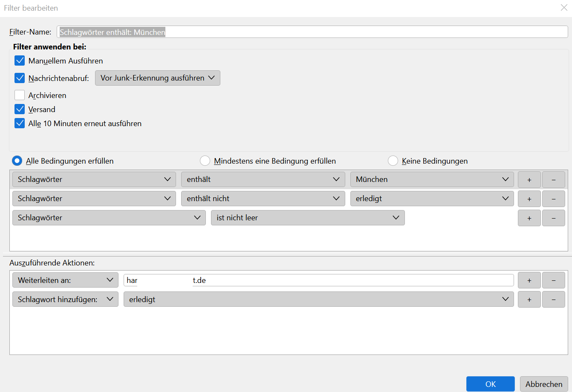Select Alle Bedingungen erfüllen radio button
This screenshot has width=572, height=392.
[17, 161]
